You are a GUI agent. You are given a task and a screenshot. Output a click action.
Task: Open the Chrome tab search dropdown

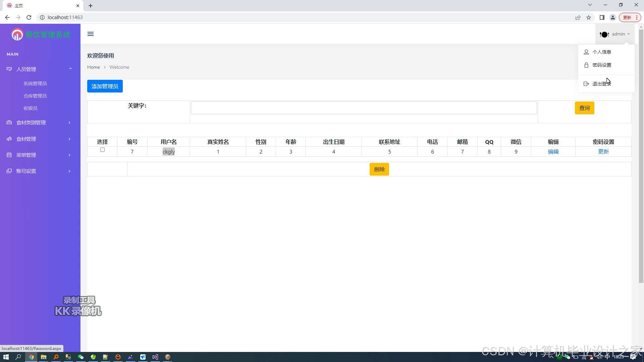(590, 5)
